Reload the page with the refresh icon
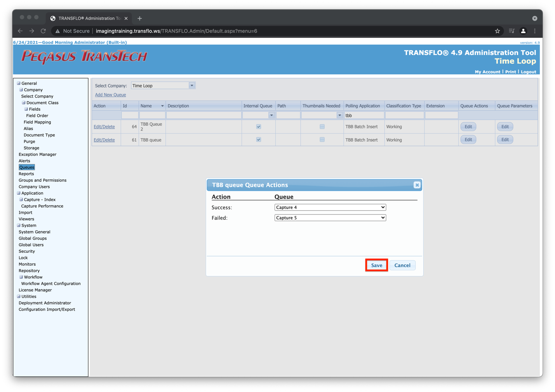Viewport: 555px width, 392px height. click(x=43, y=31)
